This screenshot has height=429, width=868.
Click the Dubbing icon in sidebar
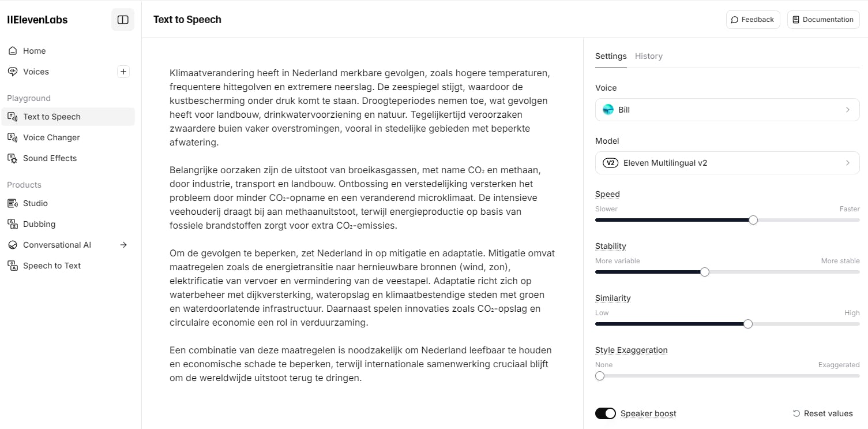[13, 224]
